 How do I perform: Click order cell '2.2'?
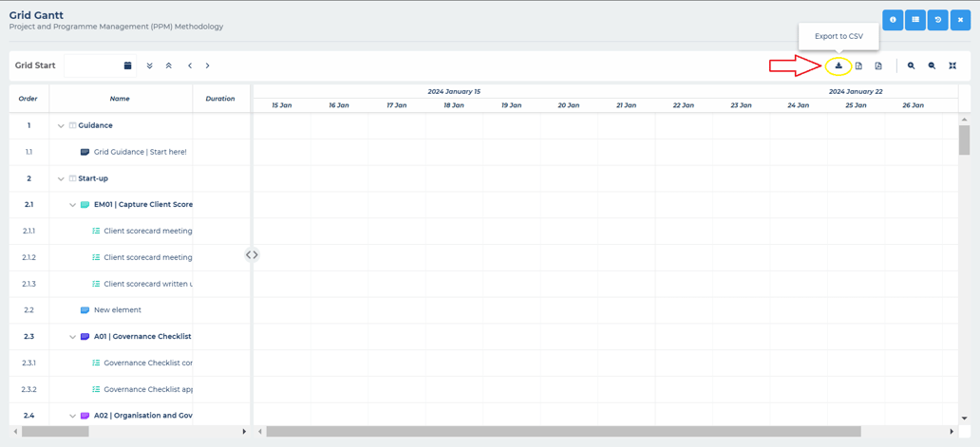28,309
